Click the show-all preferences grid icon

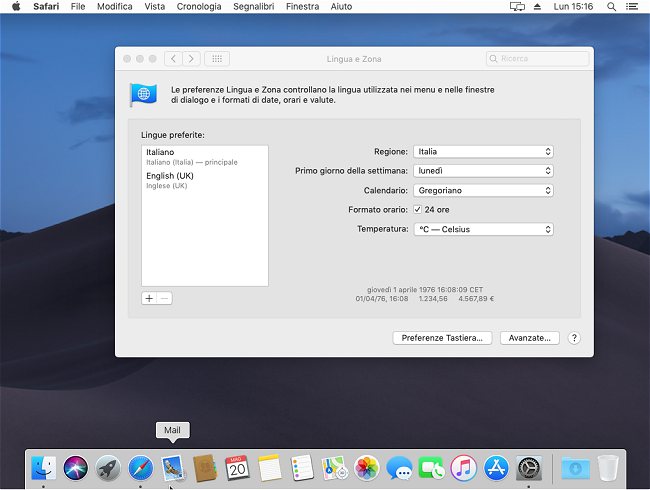pyautogui.click(x=217, y=59)
